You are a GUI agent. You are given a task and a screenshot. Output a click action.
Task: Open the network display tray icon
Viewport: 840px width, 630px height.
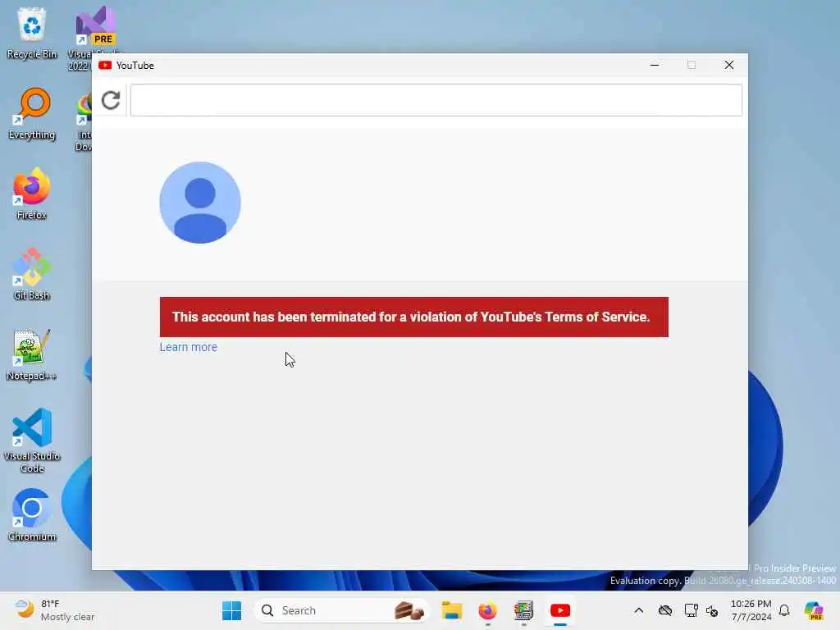(x=691, y=610)
